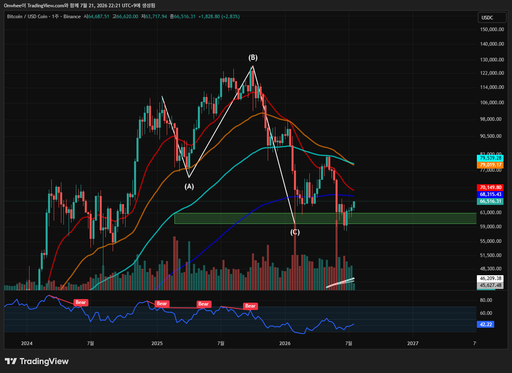Image resolution: width=512 pixels, height=373 pixels.
Task: Click the 7월 label between 2025 and 2026
Action: pyautogui.click(x=221, y=343)
